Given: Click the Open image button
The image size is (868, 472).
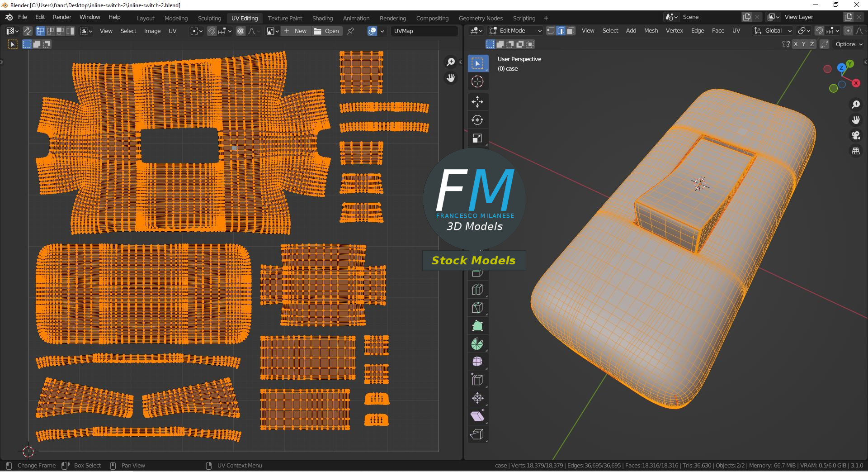Looking at the screenshot, I should [x=327, y=31].
